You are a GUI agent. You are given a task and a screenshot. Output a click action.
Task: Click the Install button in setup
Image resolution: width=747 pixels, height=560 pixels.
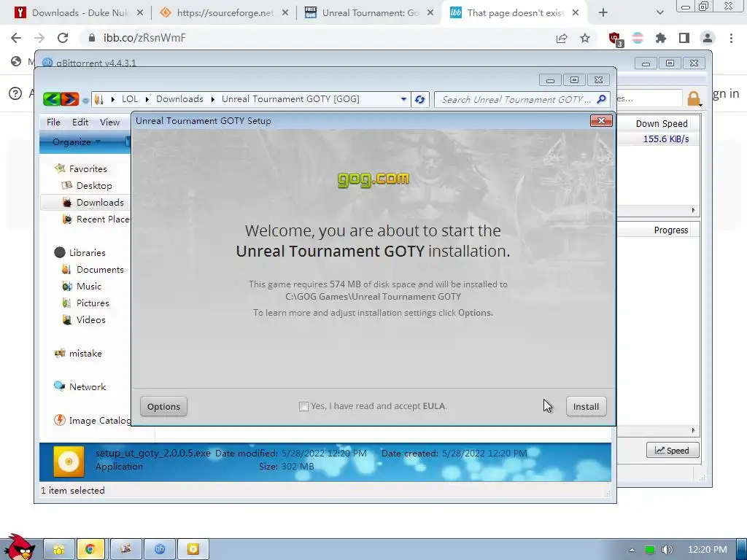coord(586,406)
